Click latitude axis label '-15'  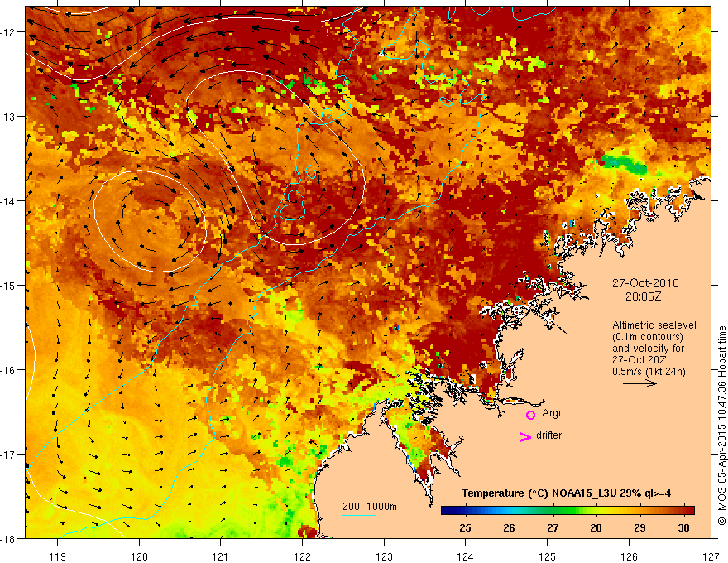8,285
